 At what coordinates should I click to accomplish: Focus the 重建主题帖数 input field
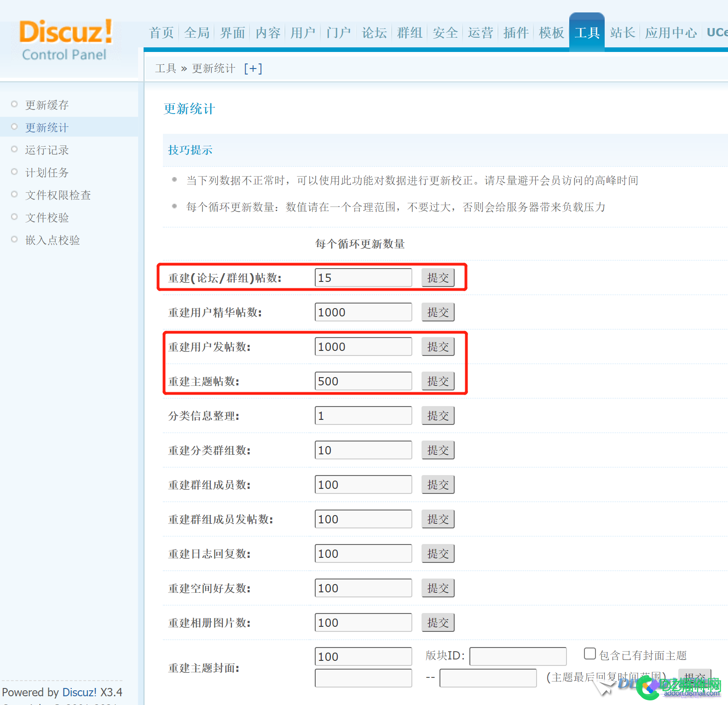(363, 381)
